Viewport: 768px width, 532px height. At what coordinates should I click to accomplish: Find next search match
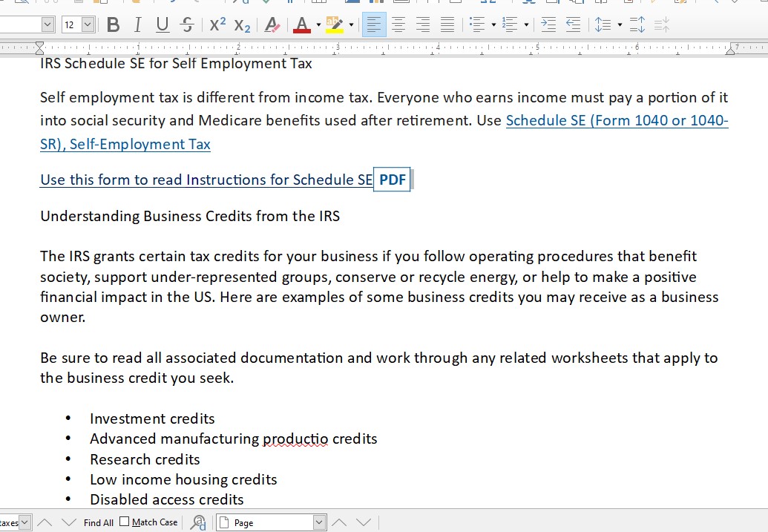[x=68, y=522]
